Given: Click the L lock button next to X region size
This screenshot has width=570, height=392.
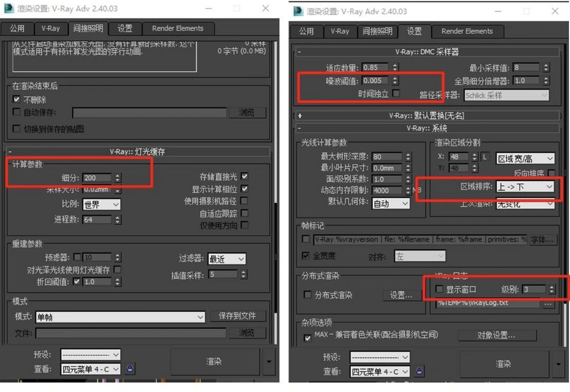Looking at the screenshot, I should 485,157.
